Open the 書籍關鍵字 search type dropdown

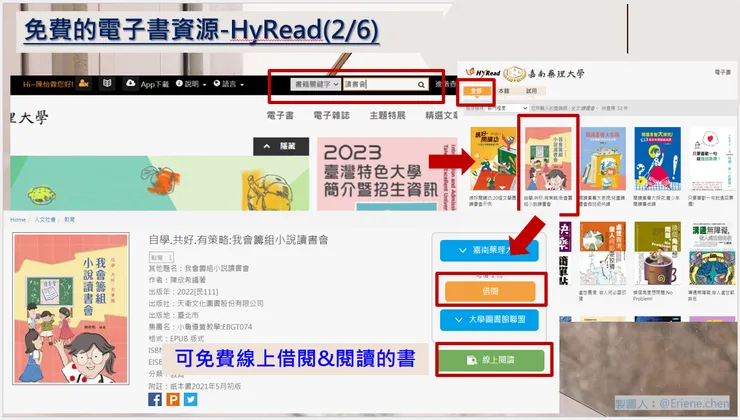point(315,84)
